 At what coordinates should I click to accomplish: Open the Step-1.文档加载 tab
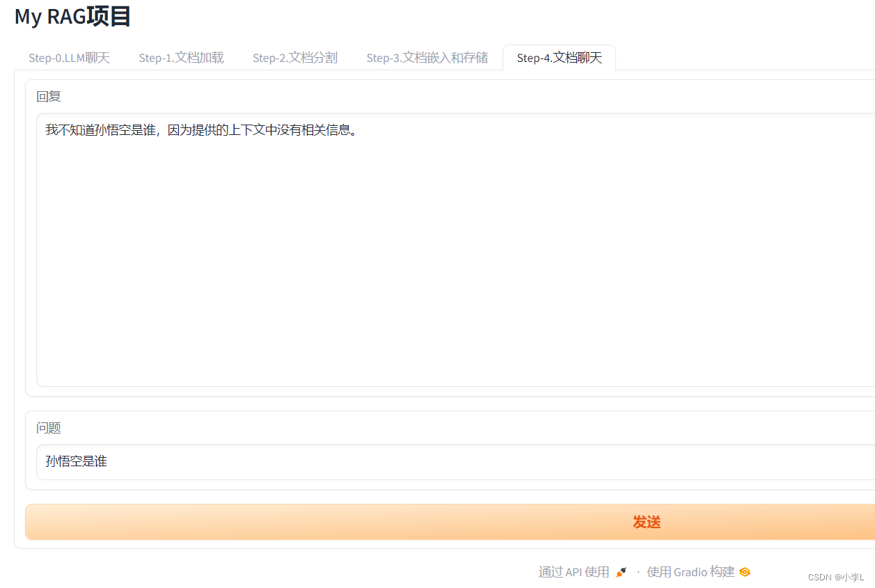click(181, 58)
